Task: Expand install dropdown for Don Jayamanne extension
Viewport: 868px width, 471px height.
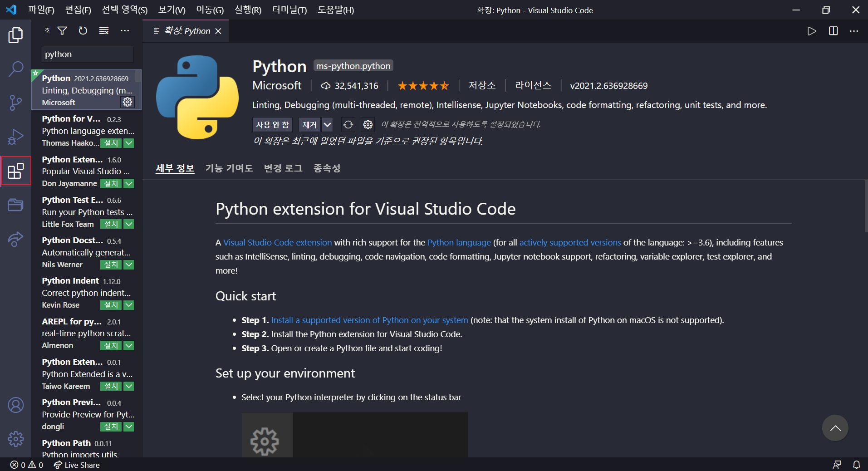Action: click(129, 184)
